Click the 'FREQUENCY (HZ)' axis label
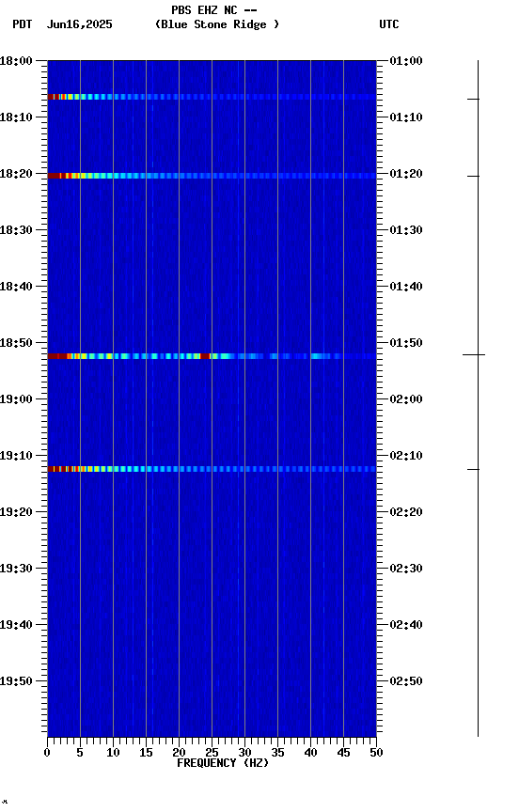 (223, 763)
